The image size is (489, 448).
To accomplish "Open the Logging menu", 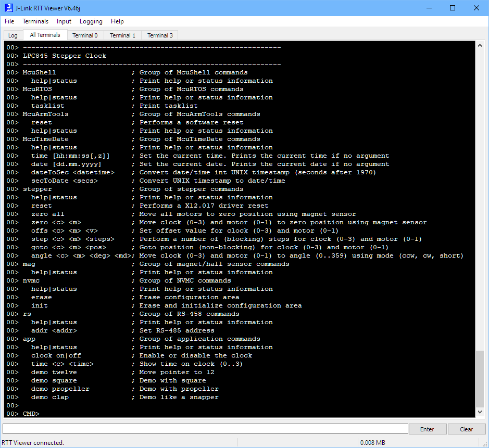I will point(91,21).
